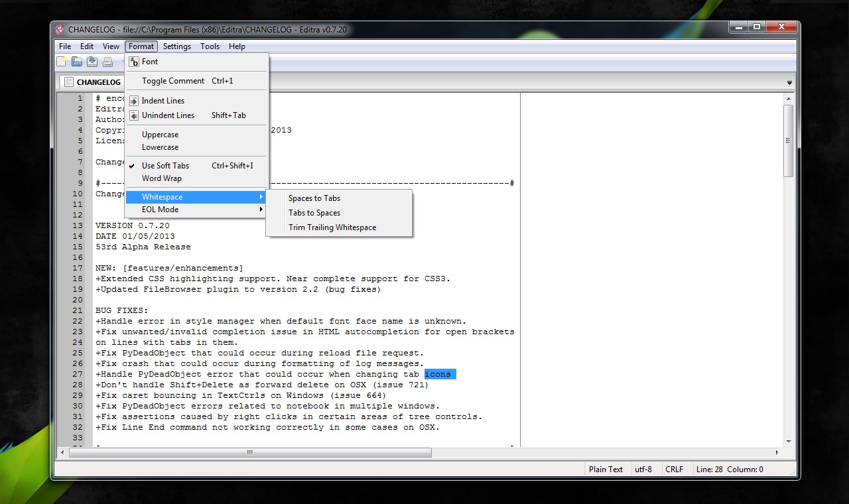849x504 pixels.
Task: Click the '+Handle error in style manager' line
Action: 281,321
